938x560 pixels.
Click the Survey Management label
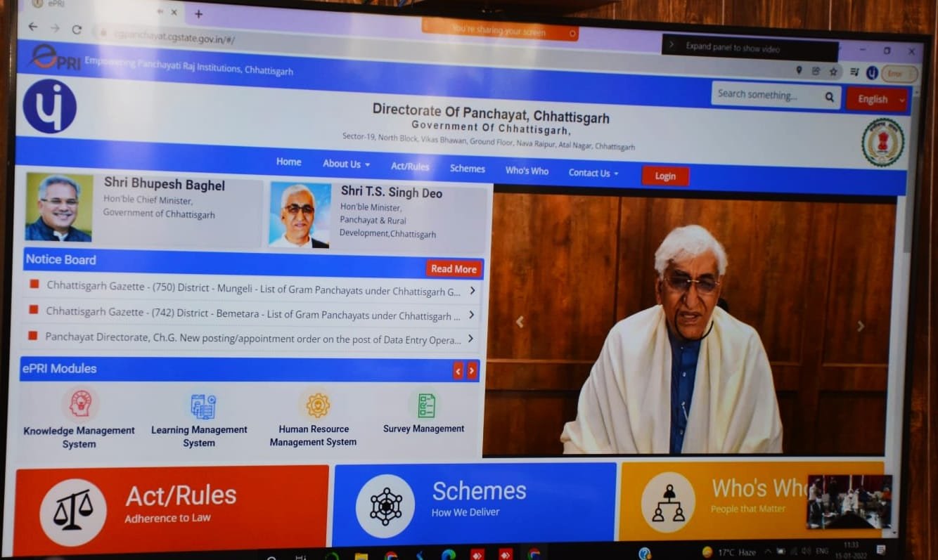(x=423, y=428)
